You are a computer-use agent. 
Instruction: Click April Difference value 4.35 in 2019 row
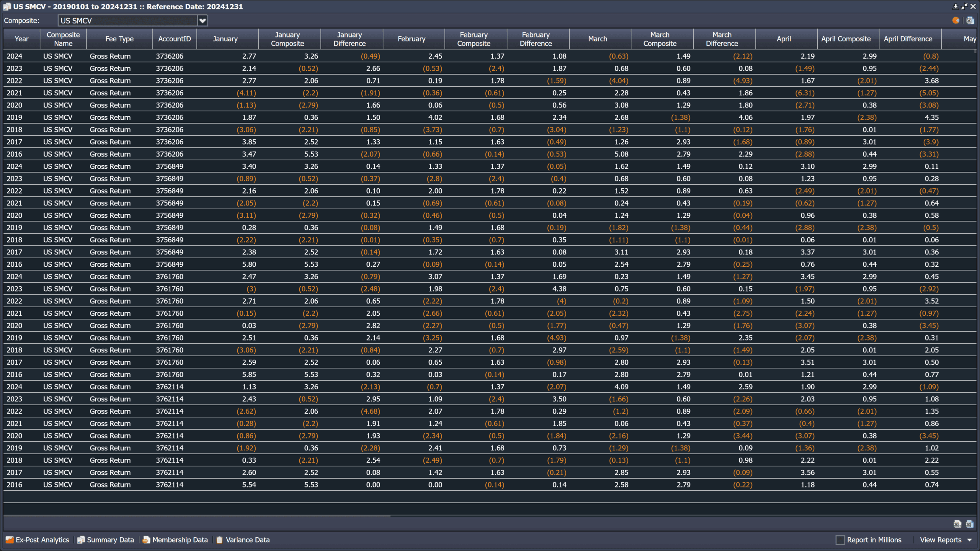[x=931, y=117]
